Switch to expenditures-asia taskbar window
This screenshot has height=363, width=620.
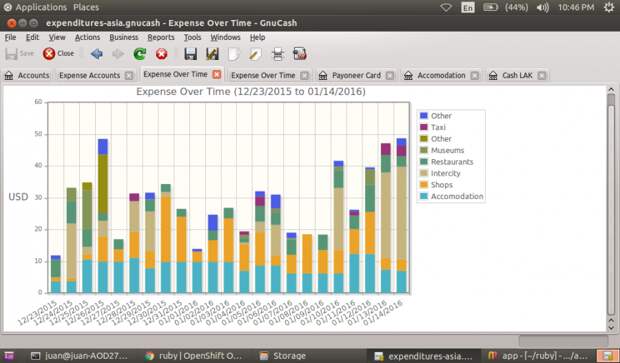[423, 356]
